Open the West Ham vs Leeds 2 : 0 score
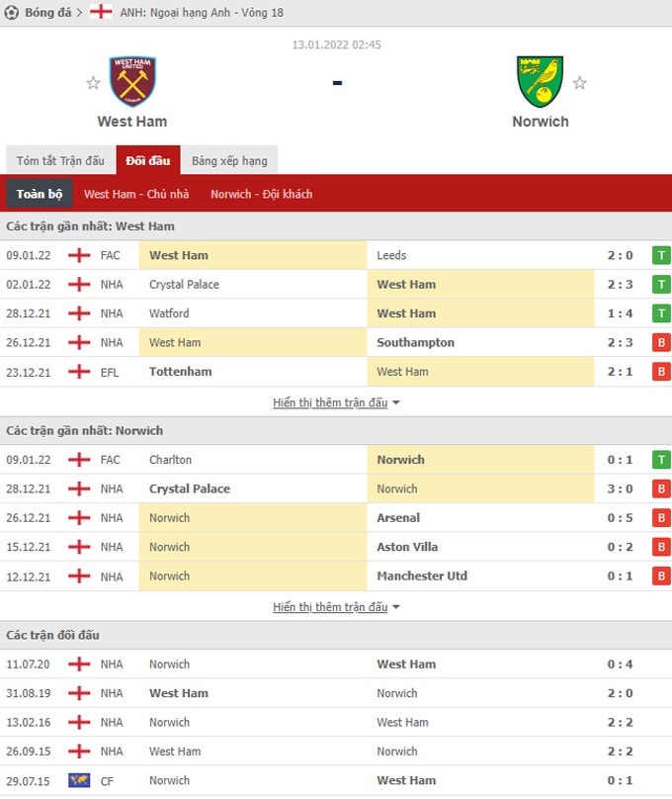This screenshot has height=799, width=672. (x=620, y=255)
